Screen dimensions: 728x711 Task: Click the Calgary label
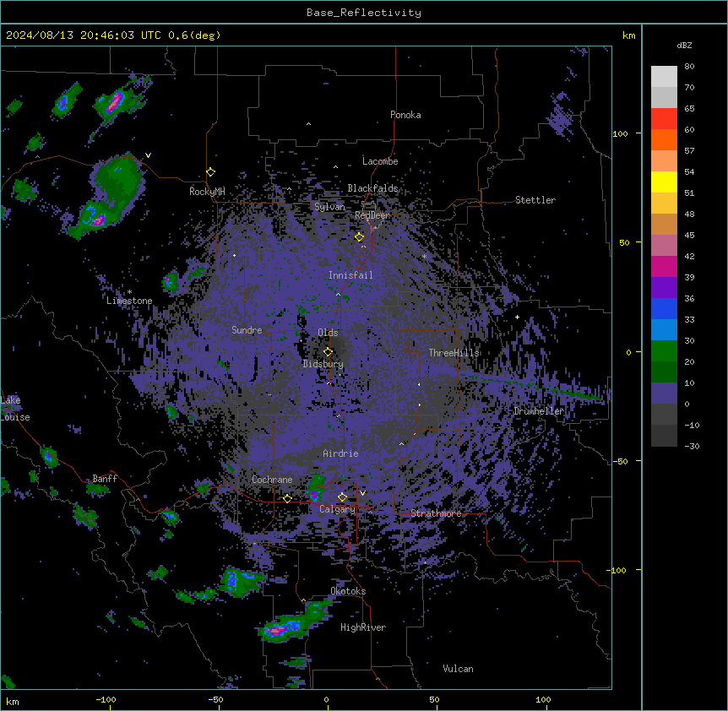tap(337, 509)
